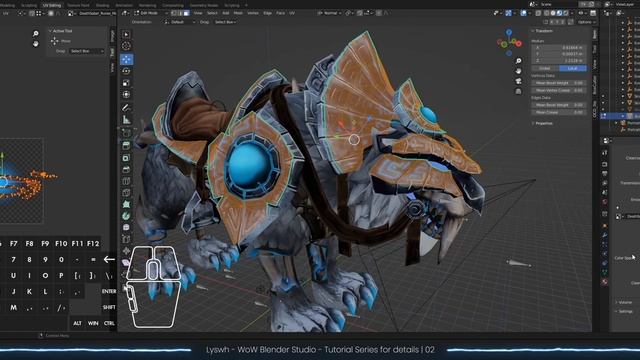
Task: Select the Transform tool in the toolbar
Action: (126, 95)
